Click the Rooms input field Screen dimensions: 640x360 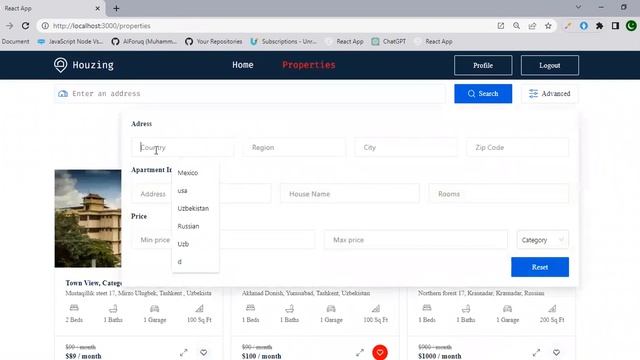pyautogui.click(x=499, y=194)
